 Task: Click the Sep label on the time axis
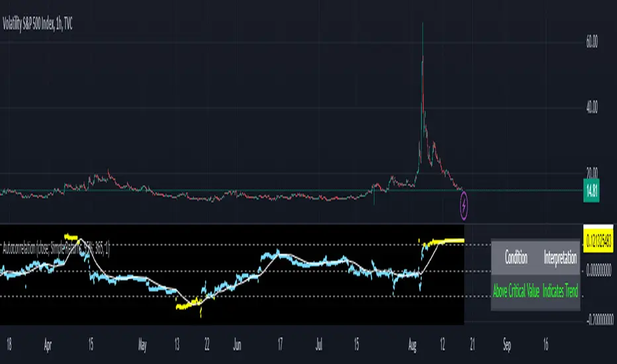pos(507,345)
